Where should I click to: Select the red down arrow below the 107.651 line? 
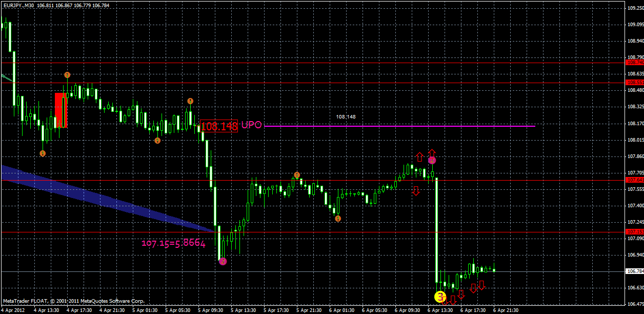click(416, 191)
